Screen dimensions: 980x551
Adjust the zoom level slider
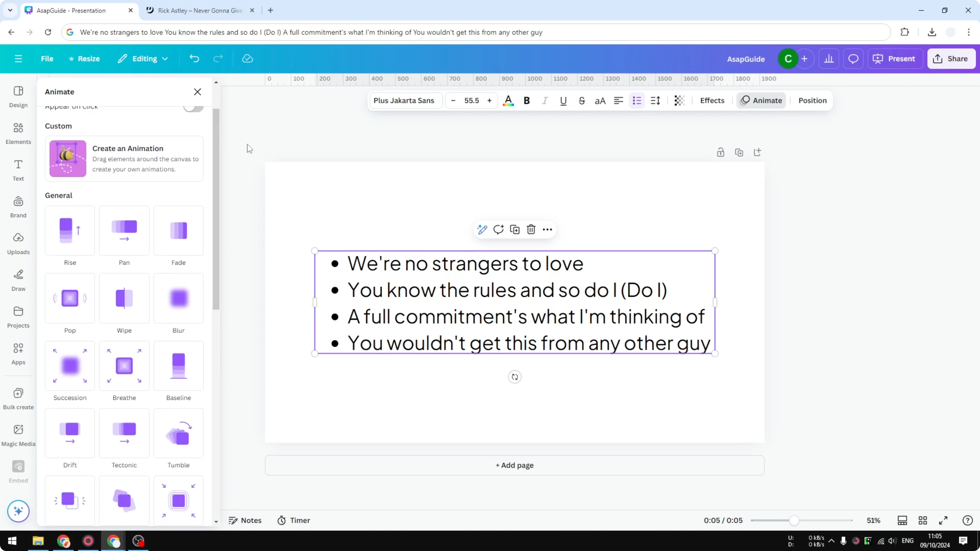click(x=794, y=520)
